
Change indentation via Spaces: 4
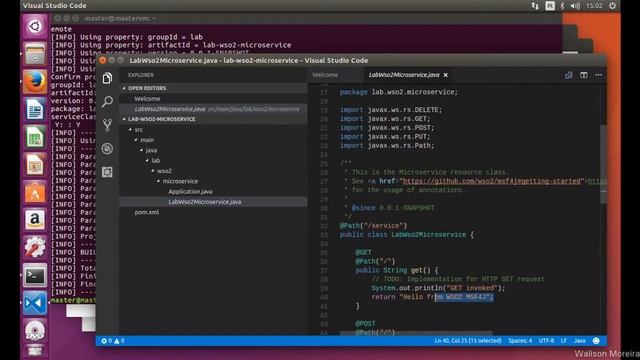click(x=520, y=340)
